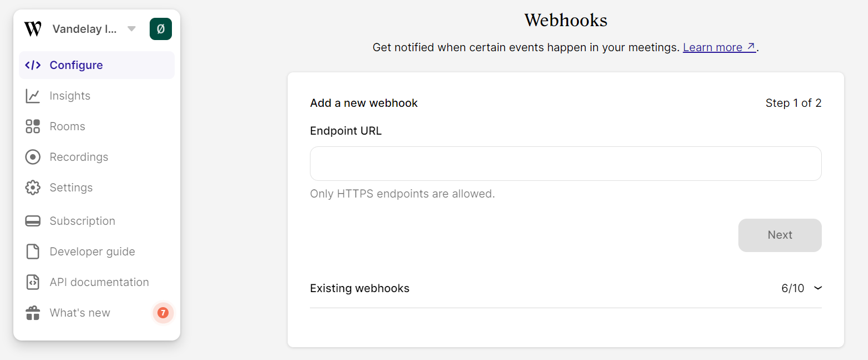Expand the Existing webhooks section

click(x=359, y=288)
